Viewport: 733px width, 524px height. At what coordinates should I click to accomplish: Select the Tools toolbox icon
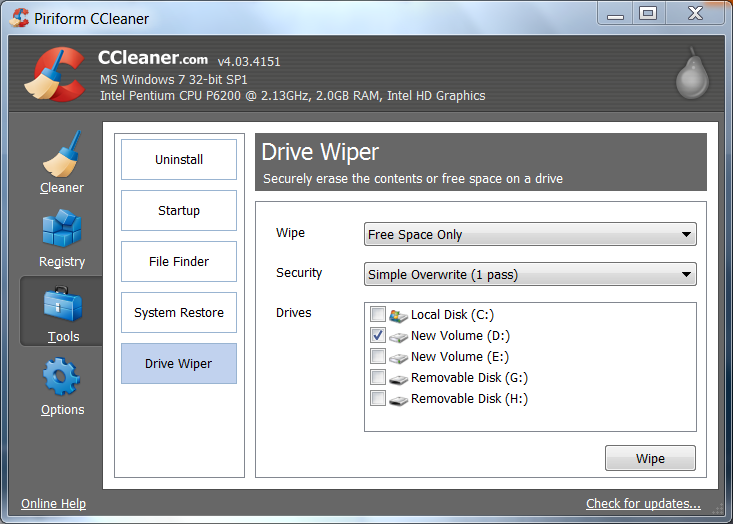[x=63, y=304]
